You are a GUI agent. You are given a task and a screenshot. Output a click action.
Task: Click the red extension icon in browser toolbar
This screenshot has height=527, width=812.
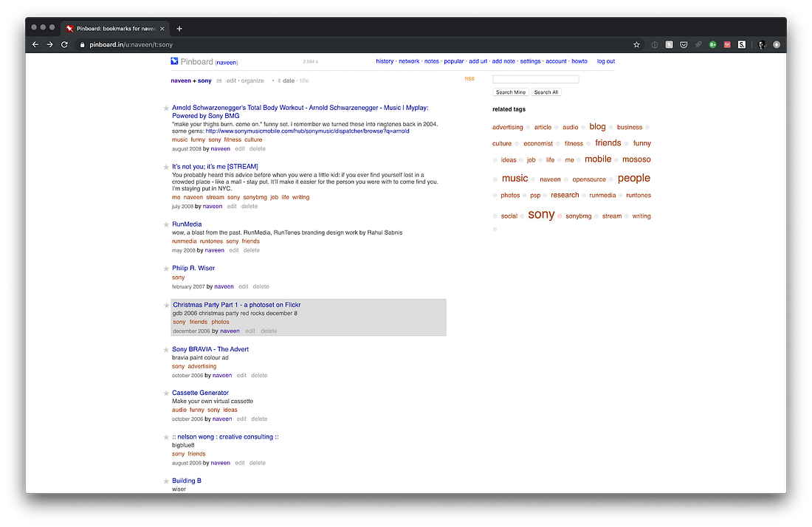point(727,44)
